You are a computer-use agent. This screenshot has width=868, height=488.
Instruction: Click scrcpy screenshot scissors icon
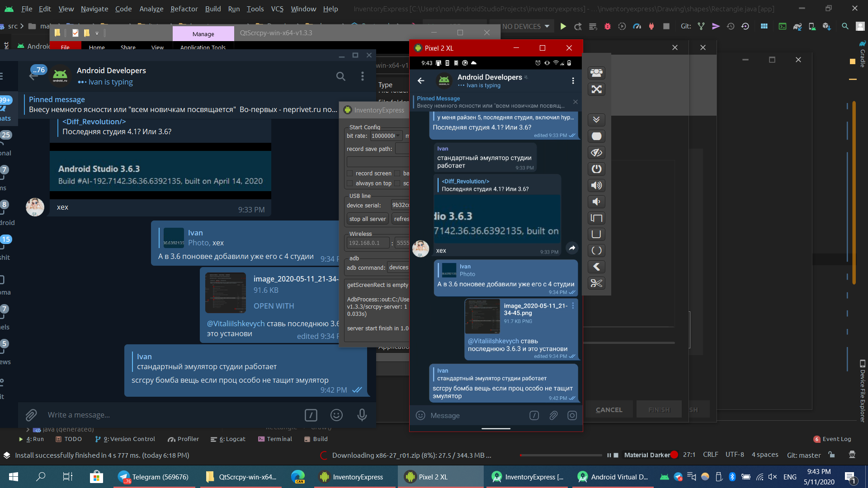pos(596,283)
